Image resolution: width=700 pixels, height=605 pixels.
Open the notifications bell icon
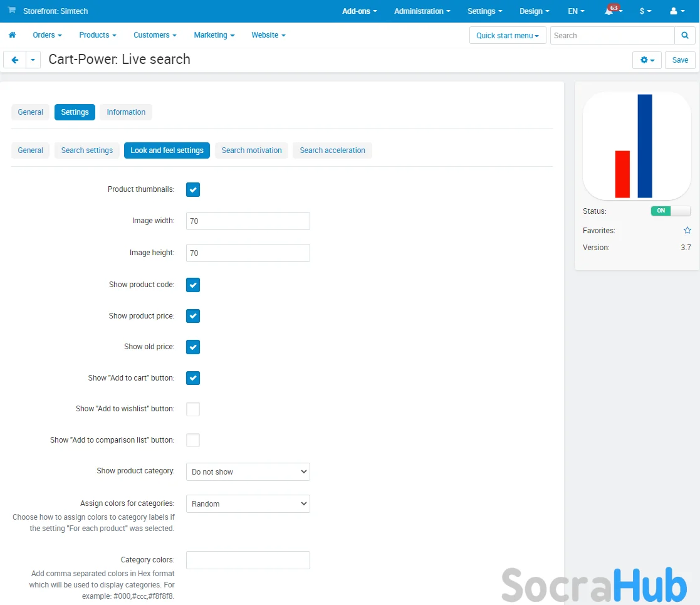click(x=609, y=11)
